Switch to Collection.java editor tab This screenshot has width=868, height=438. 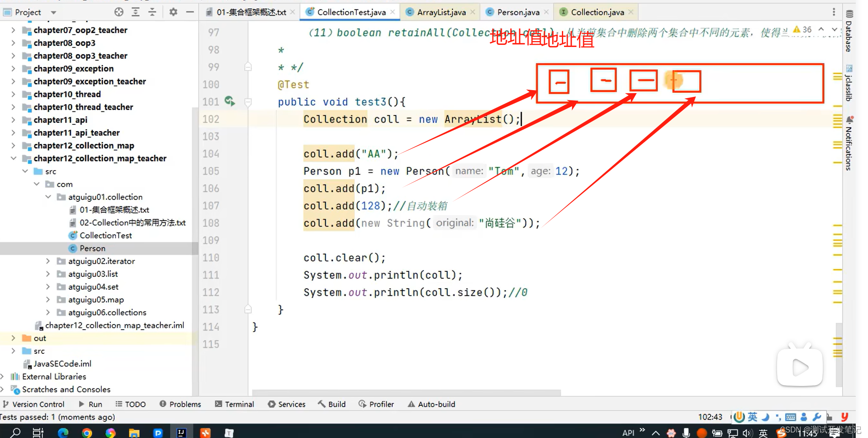coord(597,12)
